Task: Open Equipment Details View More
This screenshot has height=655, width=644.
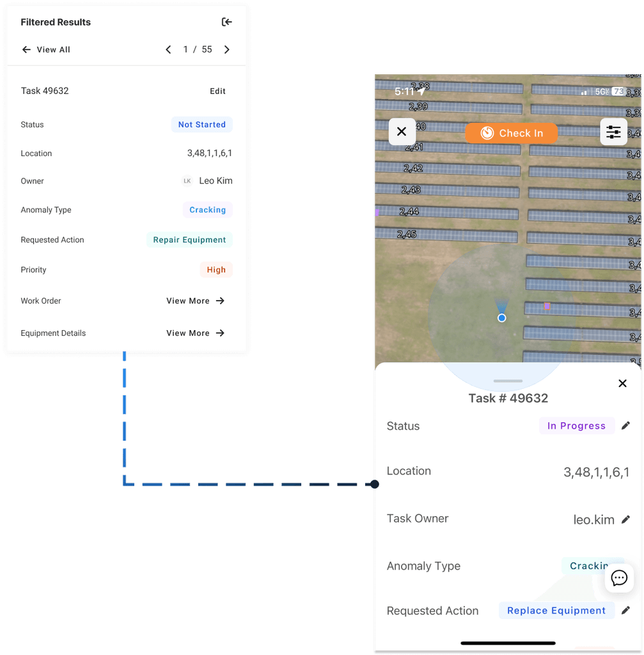Action: click(x=194, y=333)
